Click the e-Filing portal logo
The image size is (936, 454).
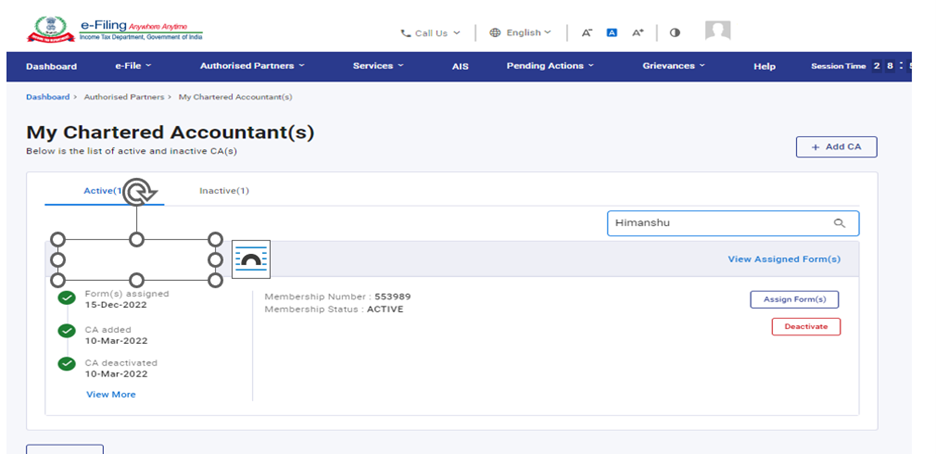[x=113, y=28]
